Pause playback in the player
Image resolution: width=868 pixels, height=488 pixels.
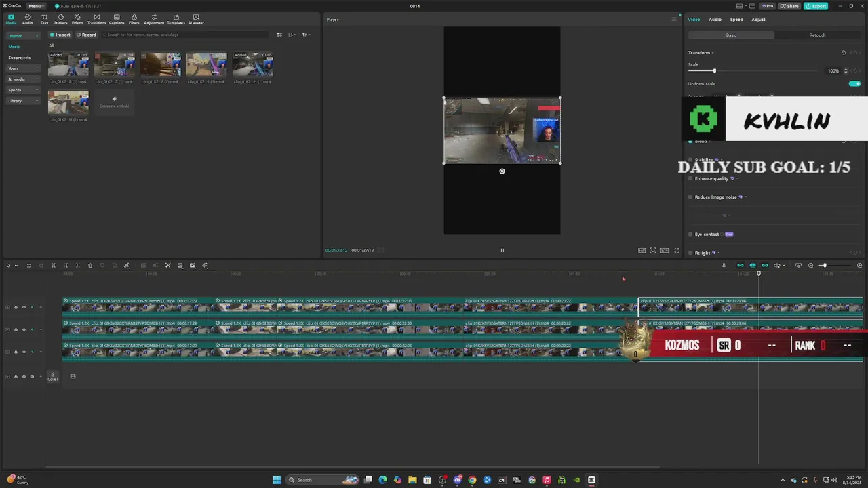point(502,251)
